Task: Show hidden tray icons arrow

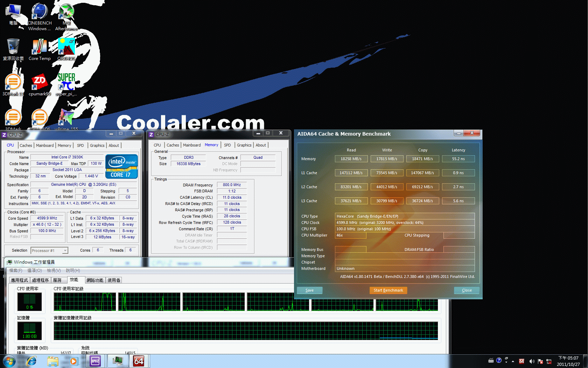Action: tap(513, 361)
